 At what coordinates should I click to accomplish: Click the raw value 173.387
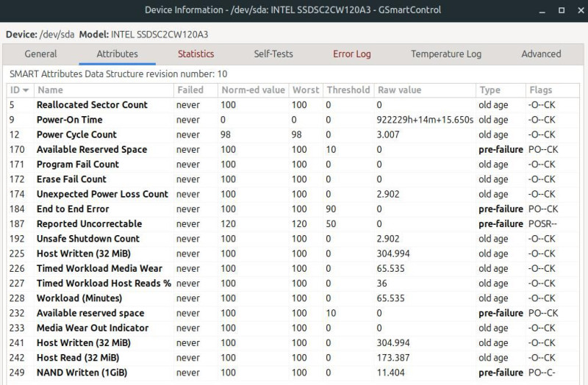(393, 358)
